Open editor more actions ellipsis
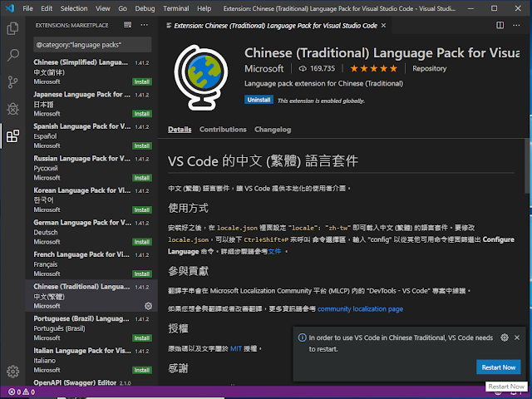The height and width of the screenshot is (399, 532). (x=516, y=25)
